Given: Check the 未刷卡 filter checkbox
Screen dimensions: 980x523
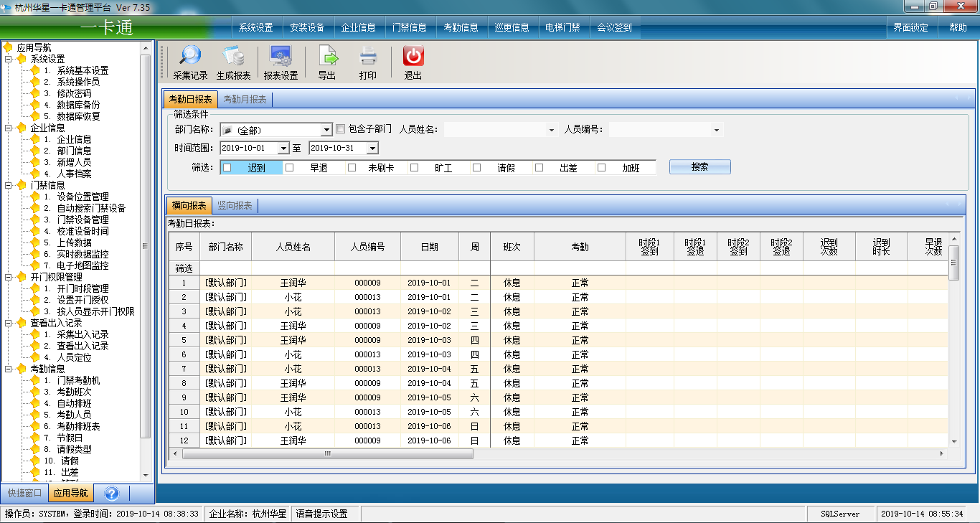Looking at the screenshot, I should click(352, 167).
